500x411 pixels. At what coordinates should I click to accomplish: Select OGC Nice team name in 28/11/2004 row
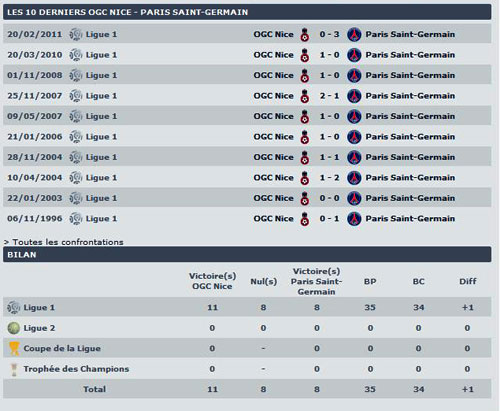click(273, 157)
